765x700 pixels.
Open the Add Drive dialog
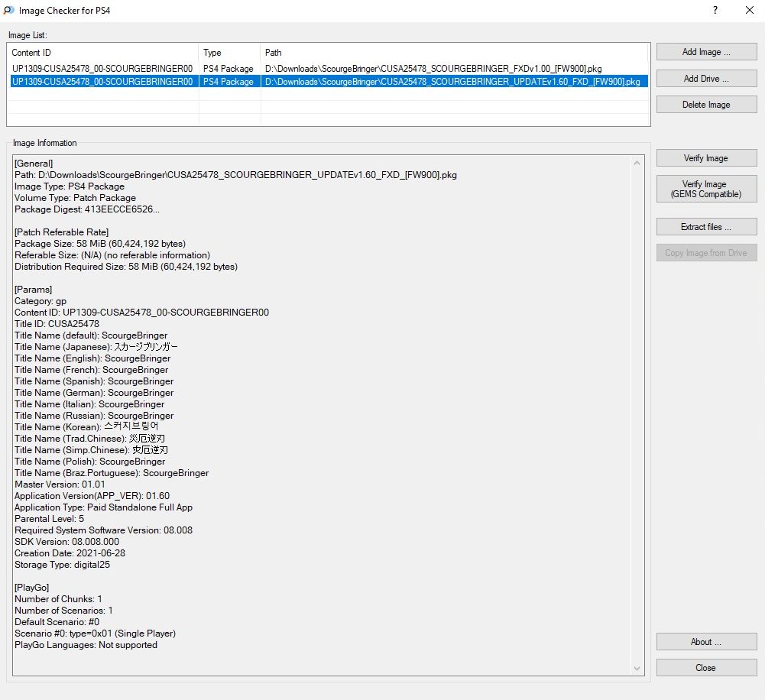[x=706, y=79]
